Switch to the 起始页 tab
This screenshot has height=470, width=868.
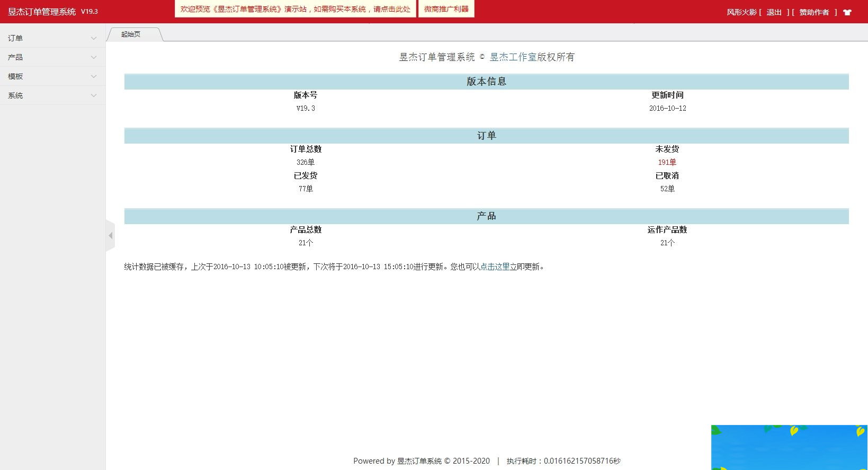tap(131, 34)
